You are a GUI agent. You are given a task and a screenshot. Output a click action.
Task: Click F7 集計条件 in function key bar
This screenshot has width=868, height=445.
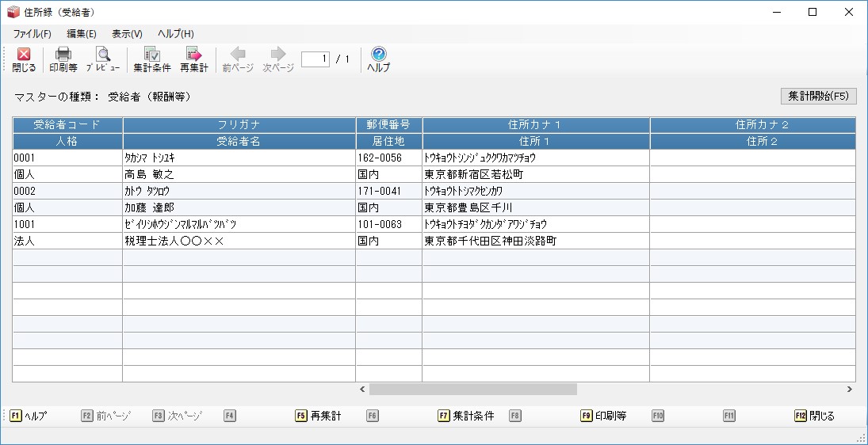[x=466, y=416]
